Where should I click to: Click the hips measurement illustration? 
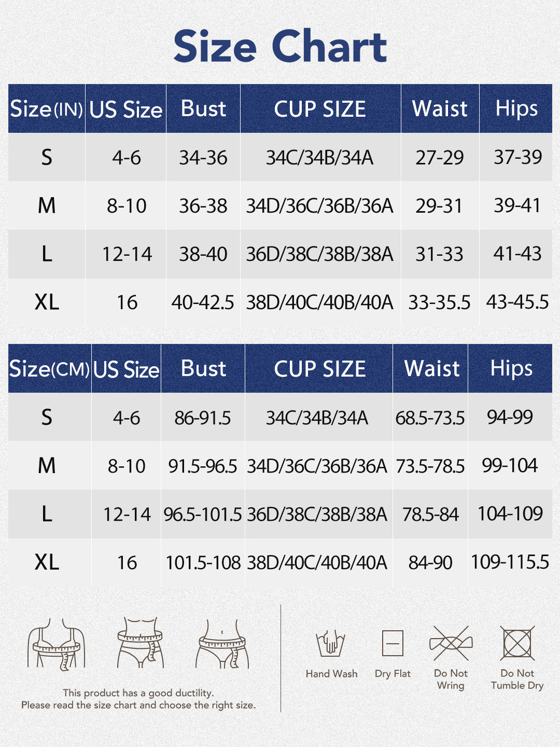[x=222, y=643]
